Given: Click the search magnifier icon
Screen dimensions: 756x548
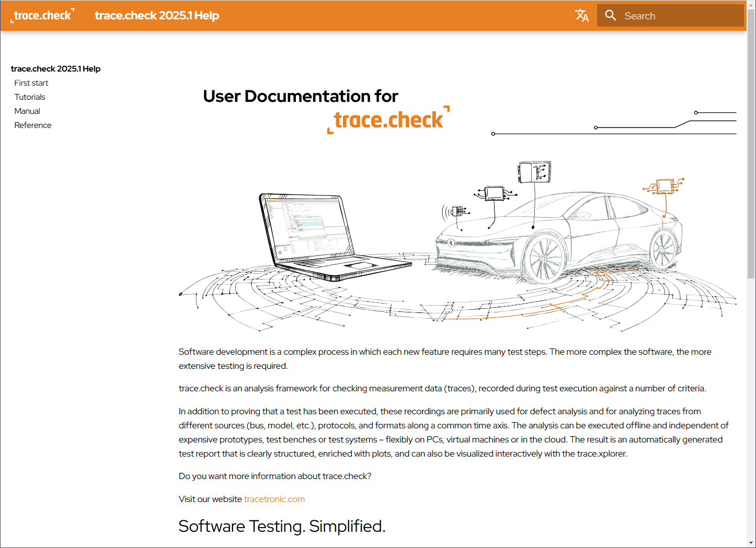Looking at the screenshot, I should (x=611, y=15).
